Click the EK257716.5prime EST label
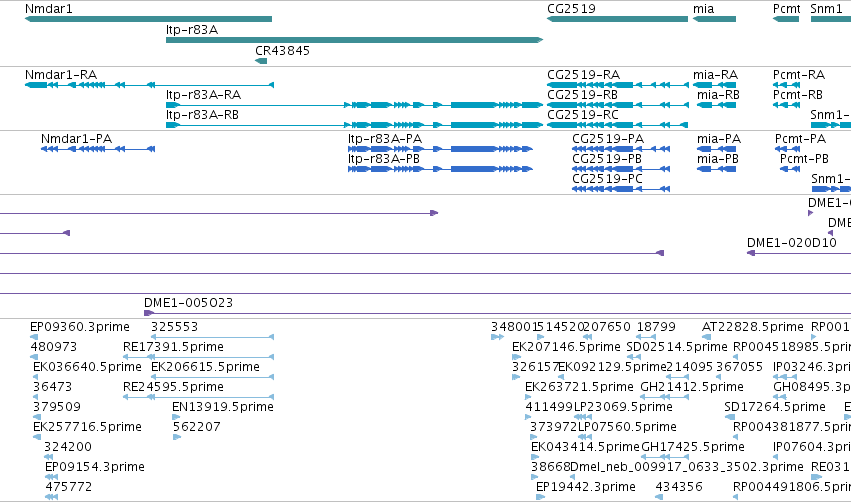The image size is (851, 502). point(87,427)
